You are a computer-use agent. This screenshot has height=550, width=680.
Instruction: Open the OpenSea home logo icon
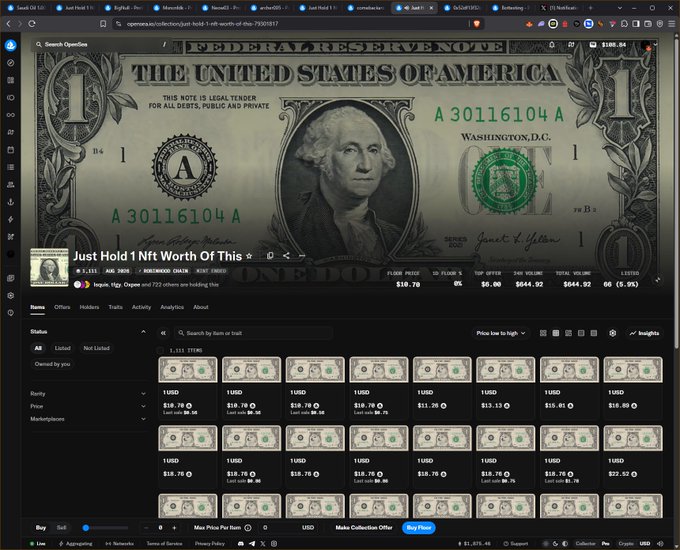tap(11, 45)
